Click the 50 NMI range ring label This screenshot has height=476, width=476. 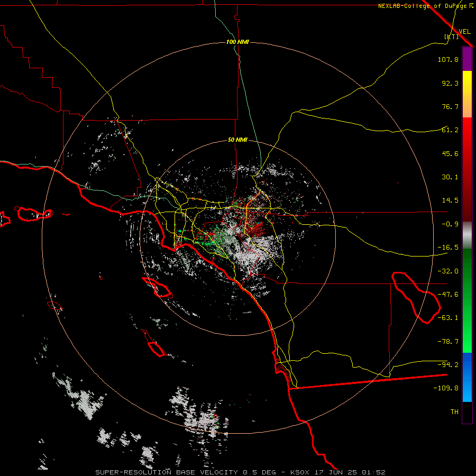pyautogui.click(x=237, y=140)
